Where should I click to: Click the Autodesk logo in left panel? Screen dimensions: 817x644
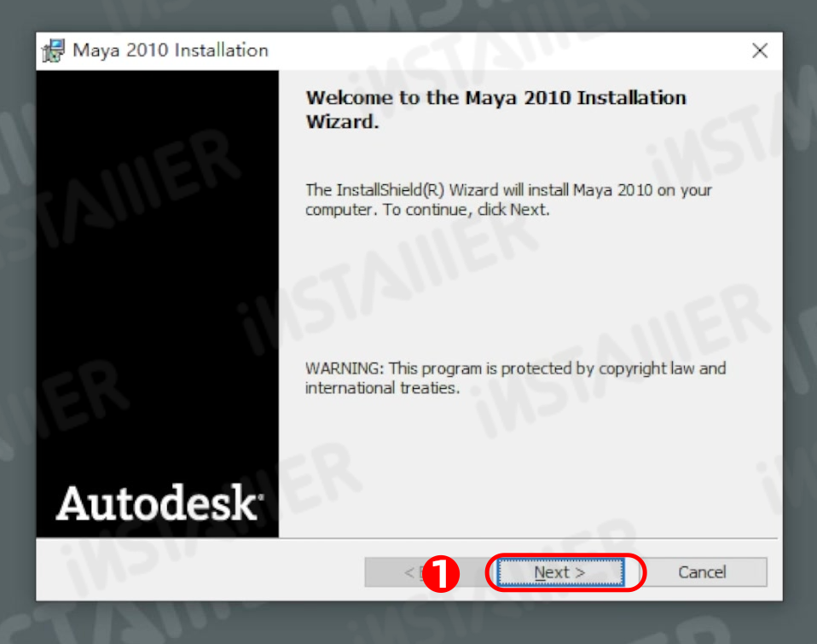point(159,502)
